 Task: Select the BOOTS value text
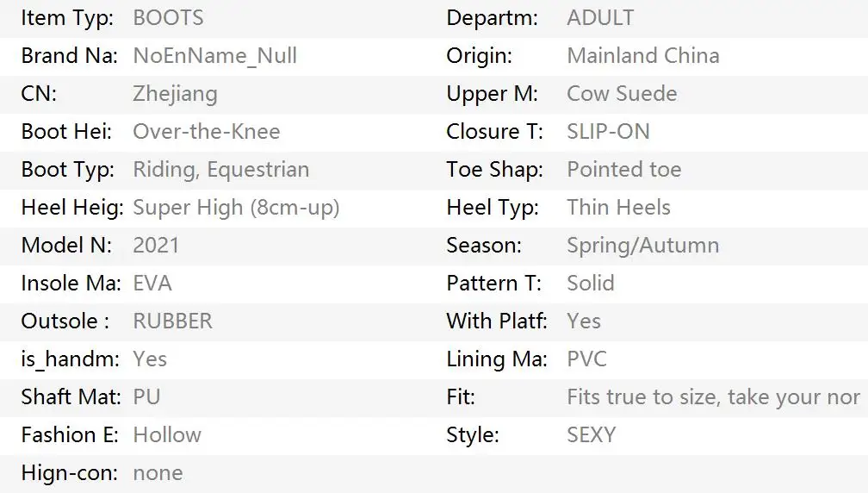point(168,17)
